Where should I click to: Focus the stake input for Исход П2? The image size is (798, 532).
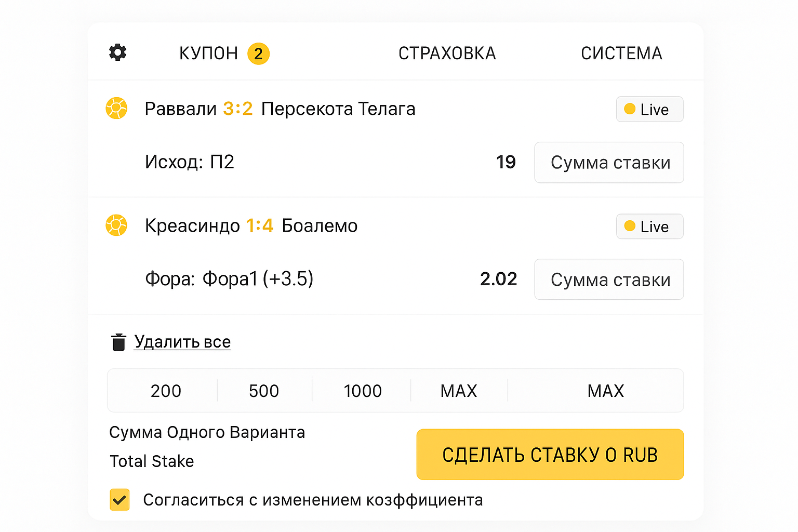pyautogui.click(x=609, y=163)
